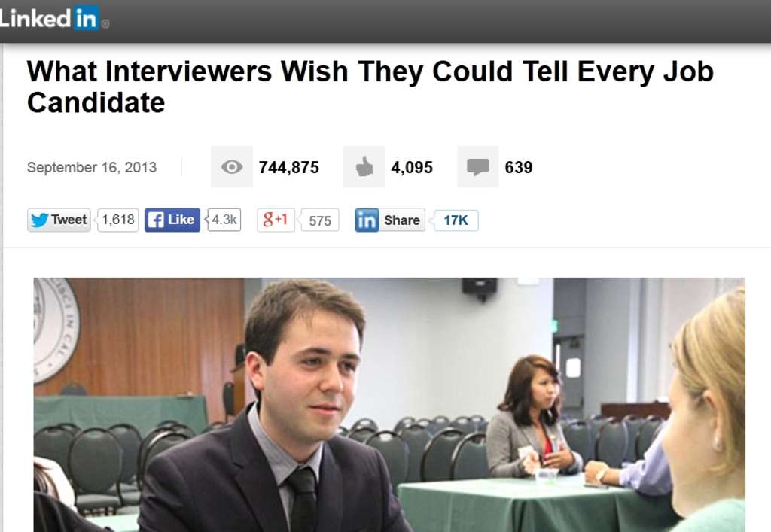Click the 4,095 likes number
Screen dimensions: 771x532
[412, 168]
